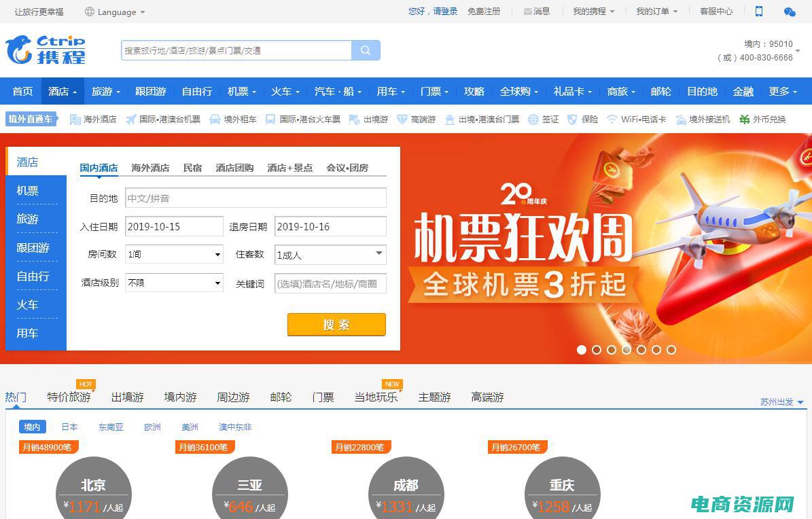Switch banner to the last carousel dot
The image size is (812, 519).
click(x=671, y=350)
